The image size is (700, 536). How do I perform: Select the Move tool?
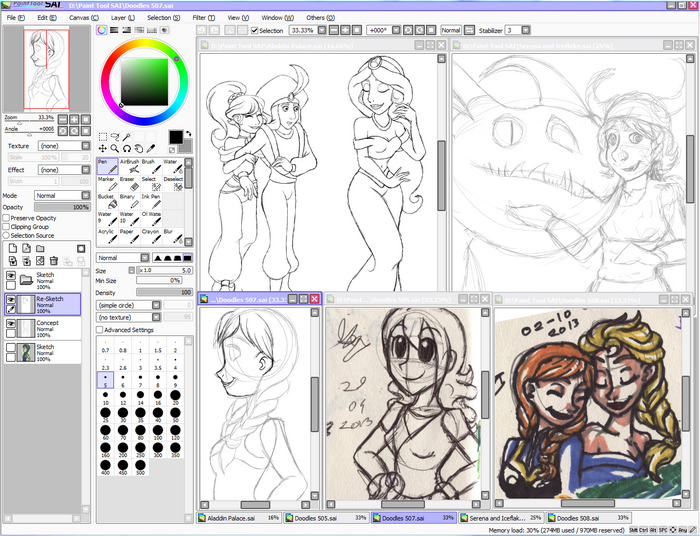point(103,149)
